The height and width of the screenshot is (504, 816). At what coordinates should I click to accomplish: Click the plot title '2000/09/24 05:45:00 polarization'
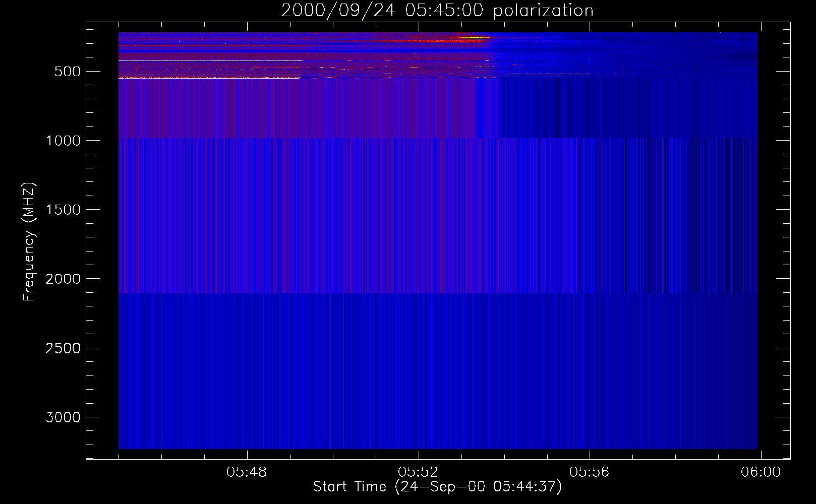point(437,11)
